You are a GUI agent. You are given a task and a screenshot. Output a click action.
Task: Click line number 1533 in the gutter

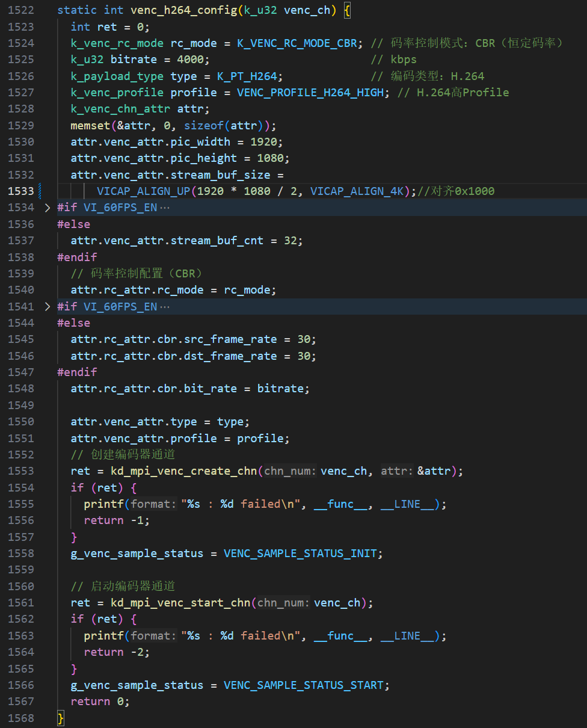point(21,191)
